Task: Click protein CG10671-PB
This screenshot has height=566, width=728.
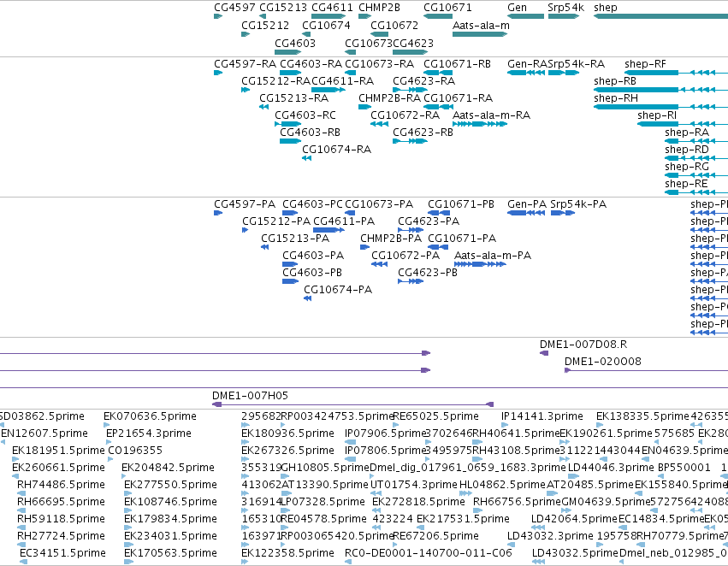Action: point(438,214)
